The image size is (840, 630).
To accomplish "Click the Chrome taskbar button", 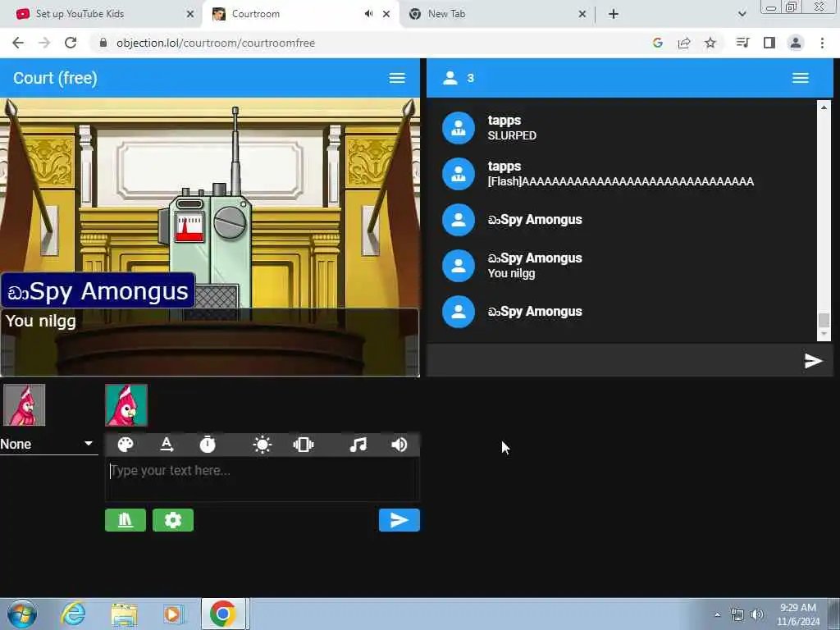I will (x=223, y=614).
